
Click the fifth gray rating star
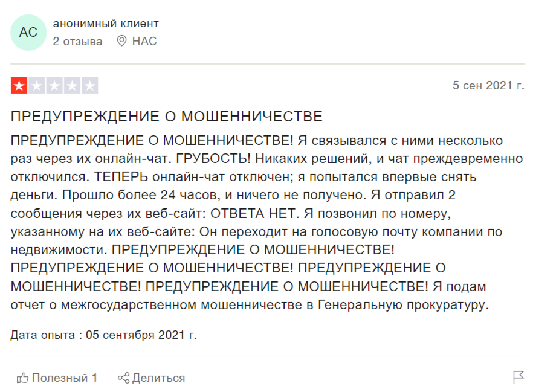pos(89,86)
